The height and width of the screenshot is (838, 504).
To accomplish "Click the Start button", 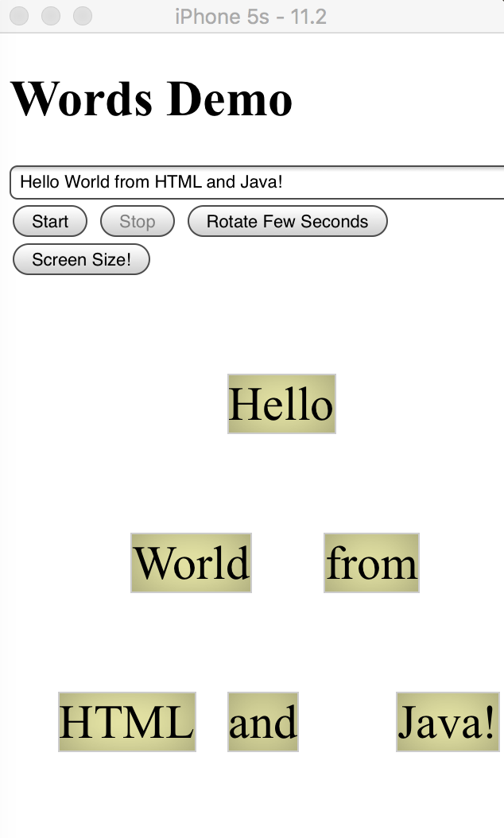I will (50, 222).
